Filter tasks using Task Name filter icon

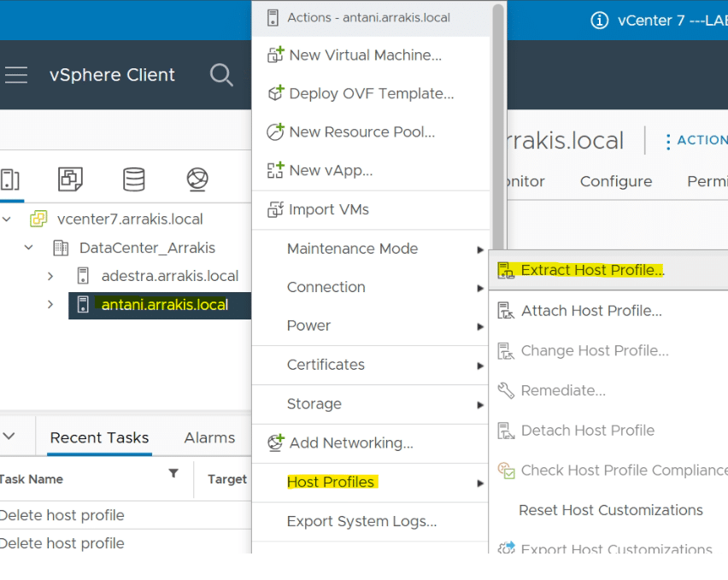click(x=173, y=473)
